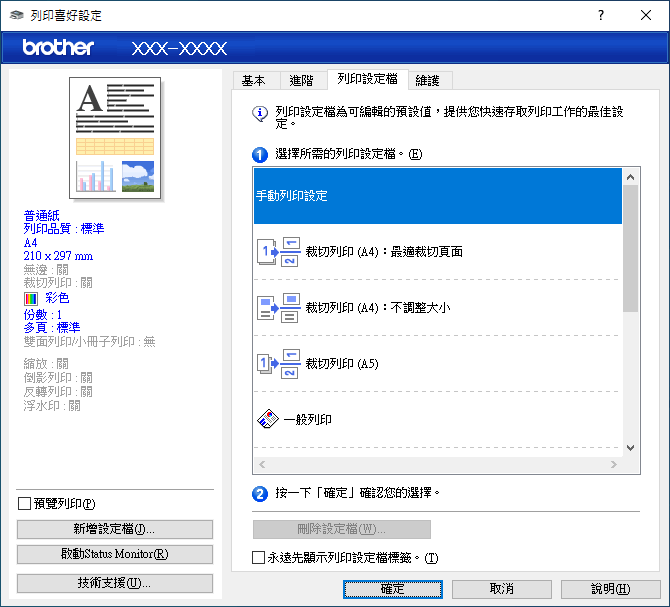Click the 一般列印 profile icon

(272, 419)
